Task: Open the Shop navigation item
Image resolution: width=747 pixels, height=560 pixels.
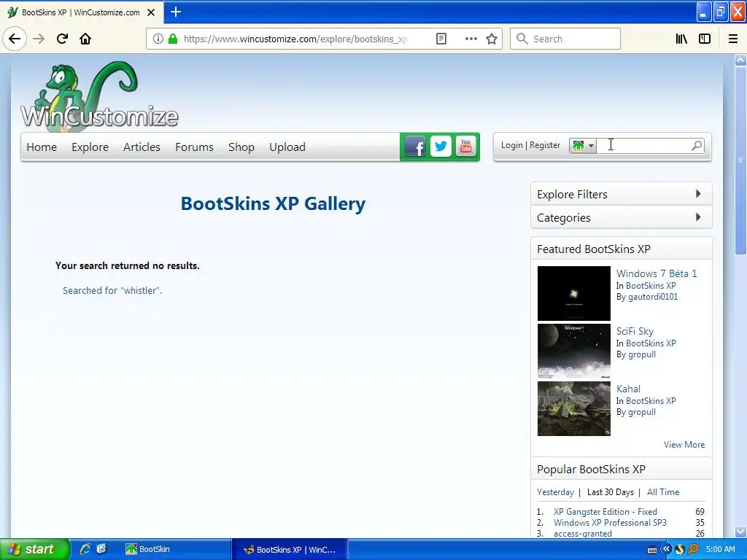Action: tap(241, 147)
